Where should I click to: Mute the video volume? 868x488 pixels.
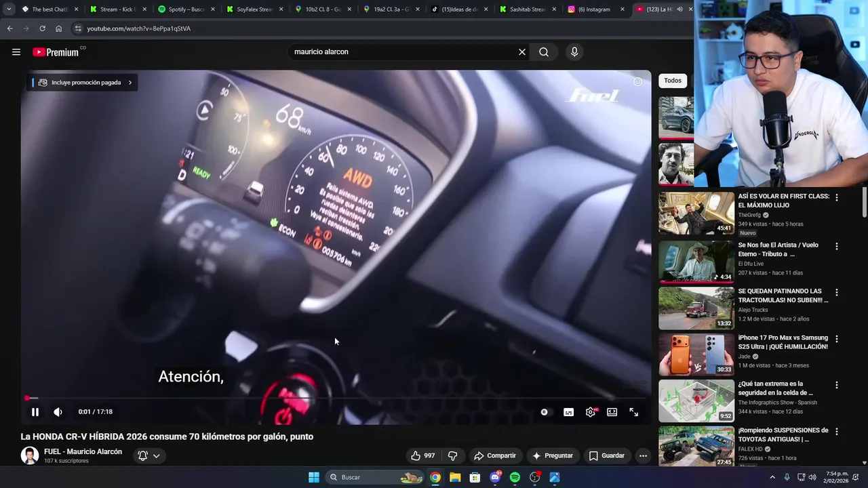coord(58,411)
